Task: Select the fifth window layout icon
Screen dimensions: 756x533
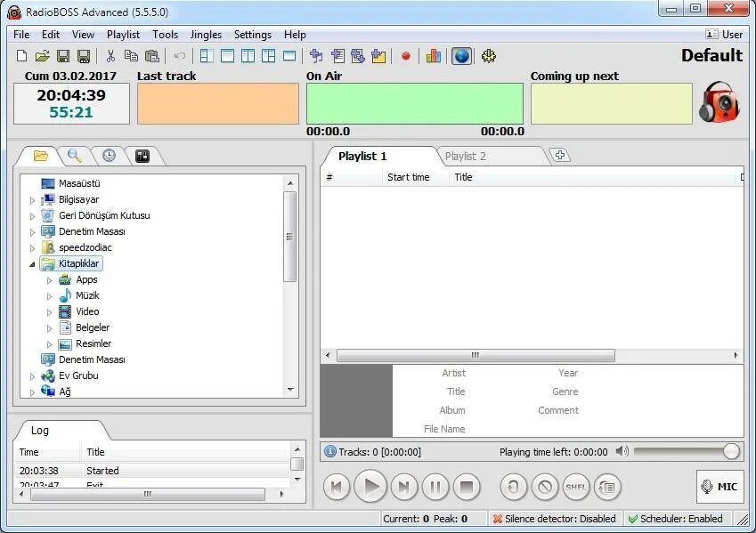Action: [289, 56]
